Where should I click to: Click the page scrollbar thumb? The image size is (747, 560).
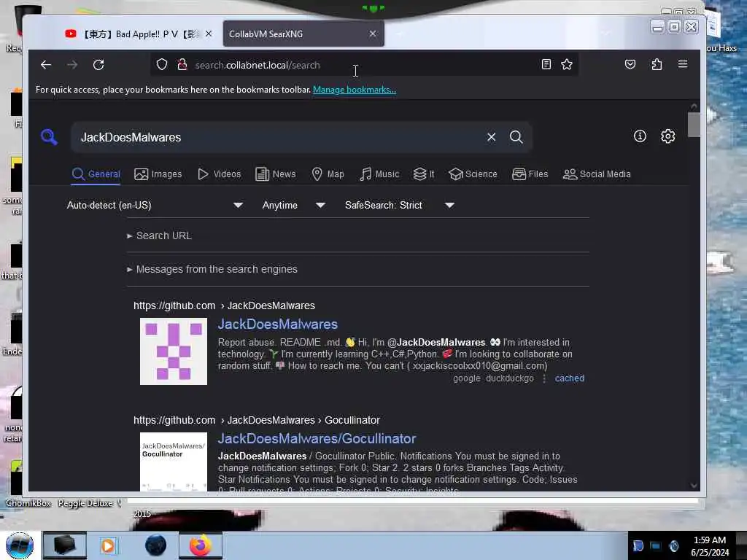pyautogui.click(x=694, y=125)
